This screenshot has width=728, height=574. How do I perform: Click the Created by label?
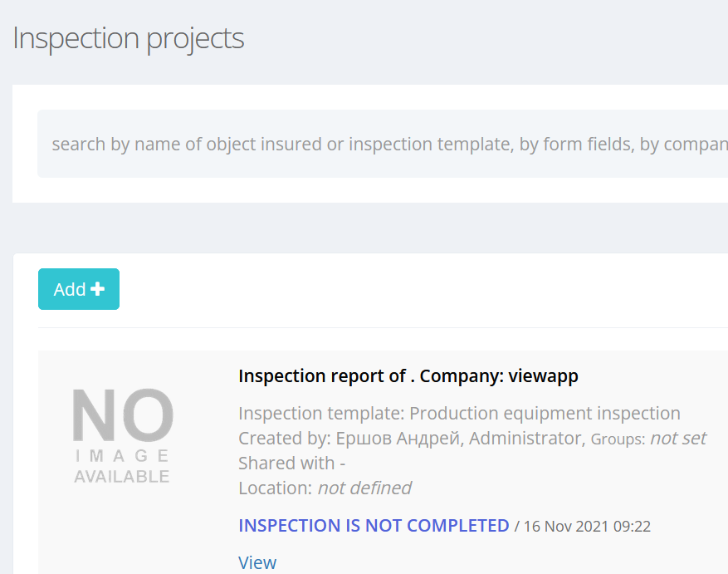pos(284,438)
